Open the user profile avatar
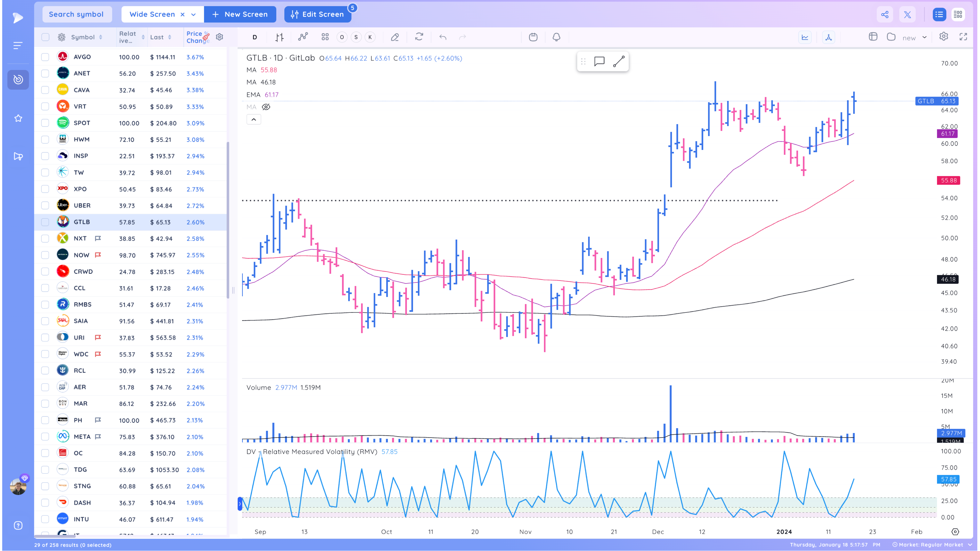This screenshot has width=980, height=551. click(18, 487)
